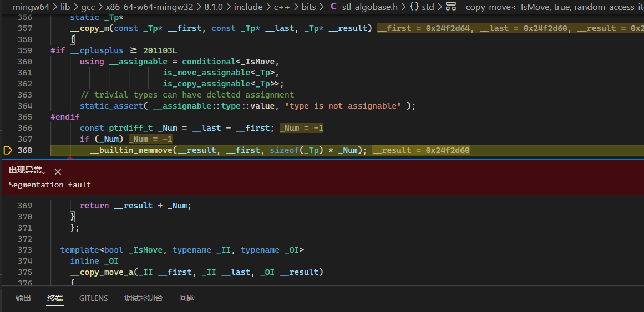Click the std namespace breadcrumb

tap(428, 7)
